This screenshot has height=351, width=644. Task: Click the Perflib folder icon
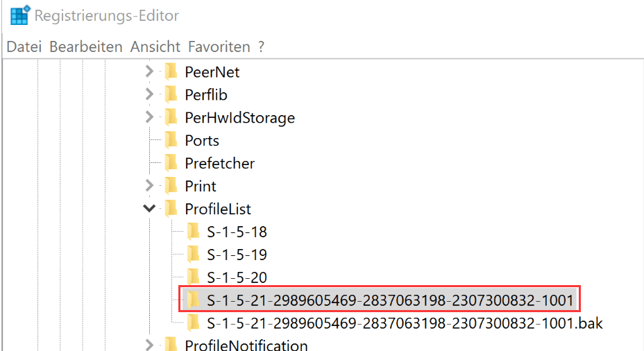[x=170, y=94]
